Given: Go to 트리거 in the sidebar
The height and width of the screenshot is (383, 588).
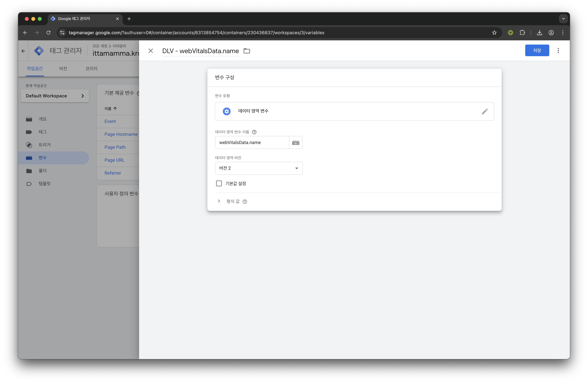Looking at the screenshot, I should (45, 145).
